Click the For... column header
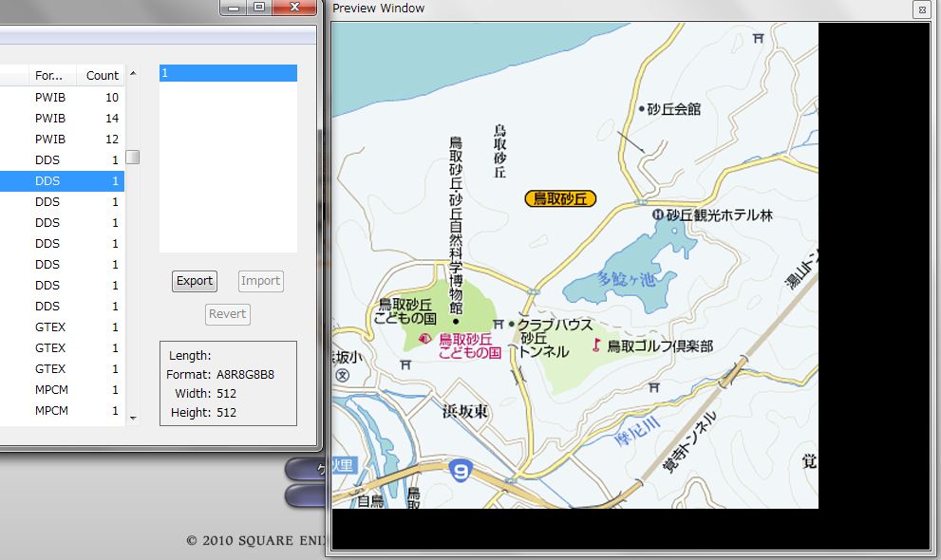The image size is (941, 560). point(48,75)
